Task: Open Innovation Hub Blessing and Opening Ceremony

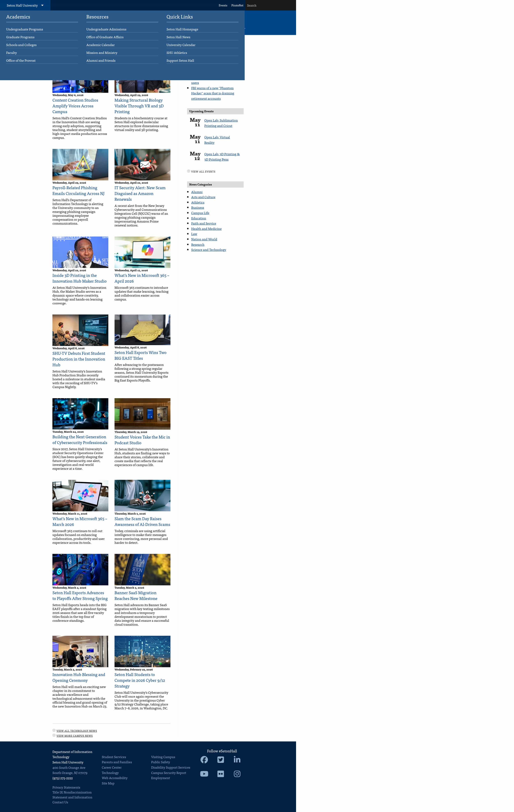Action: [79, 677]
